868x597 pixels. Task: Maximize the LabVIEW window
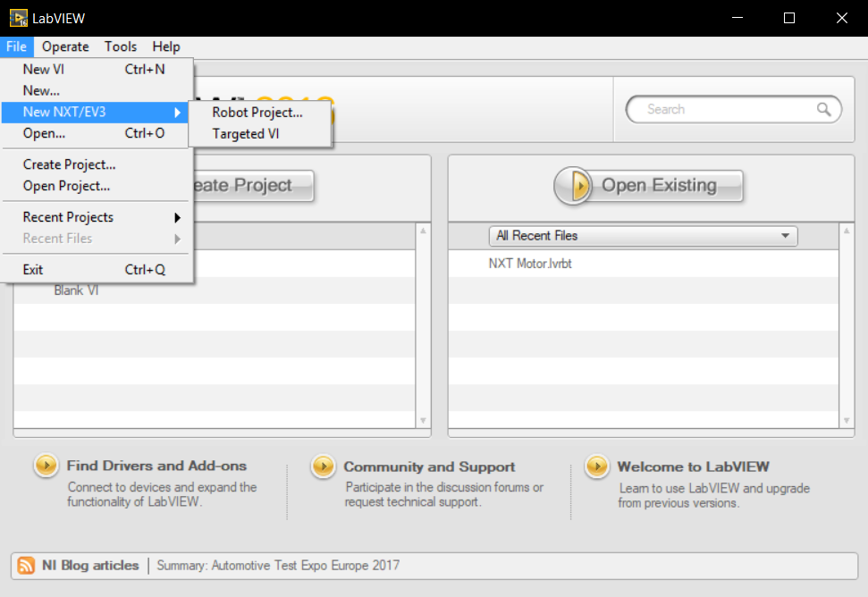click(x=789, y=18)
